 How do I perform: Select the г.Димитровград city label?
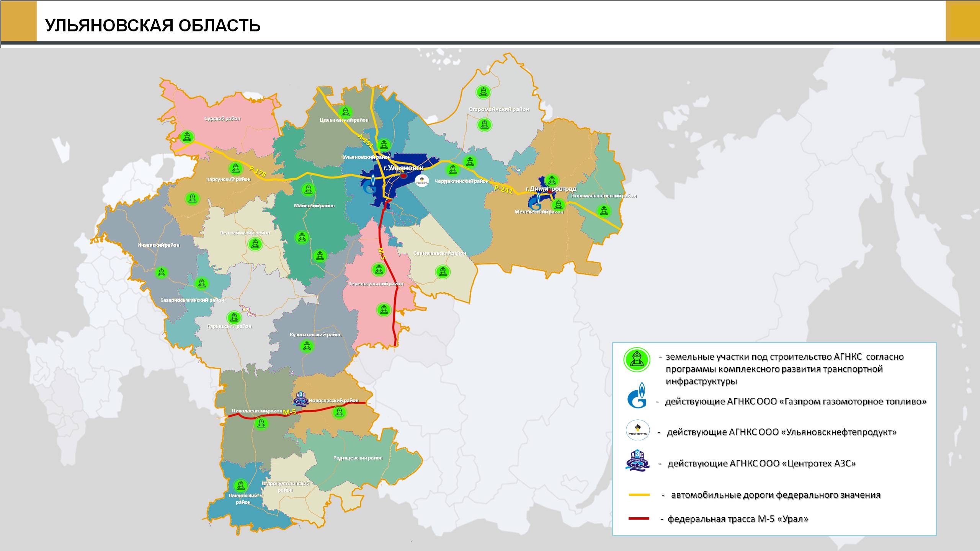(551, 189)
